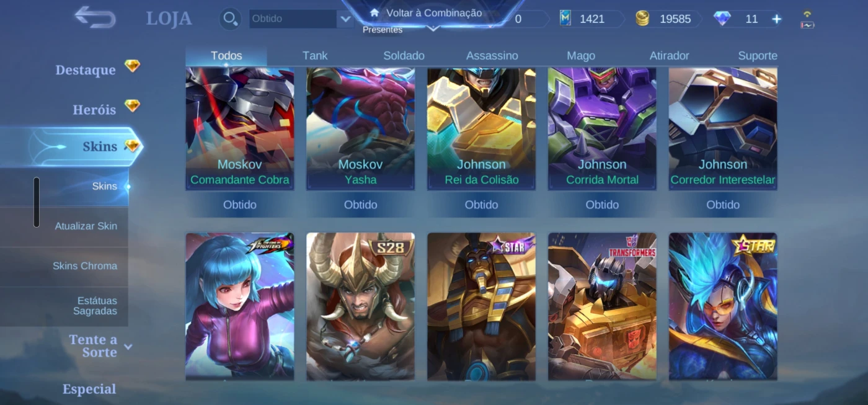The width and height of the screenshot is (868, 405).
Task: Click the gold coins battle points icon
Action: [642, 19]
